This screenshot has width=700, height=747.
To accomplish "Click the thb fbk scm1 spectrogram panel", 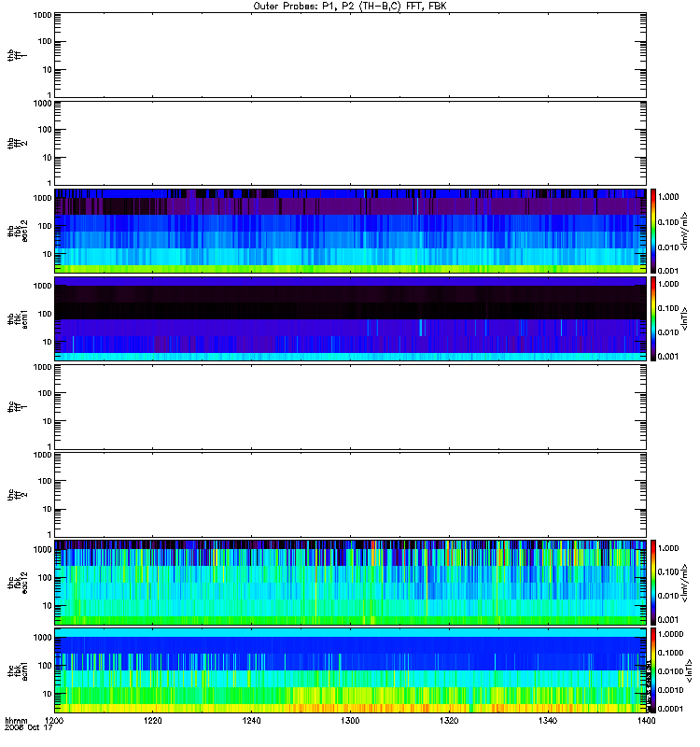I will click(x=350, y=318).
